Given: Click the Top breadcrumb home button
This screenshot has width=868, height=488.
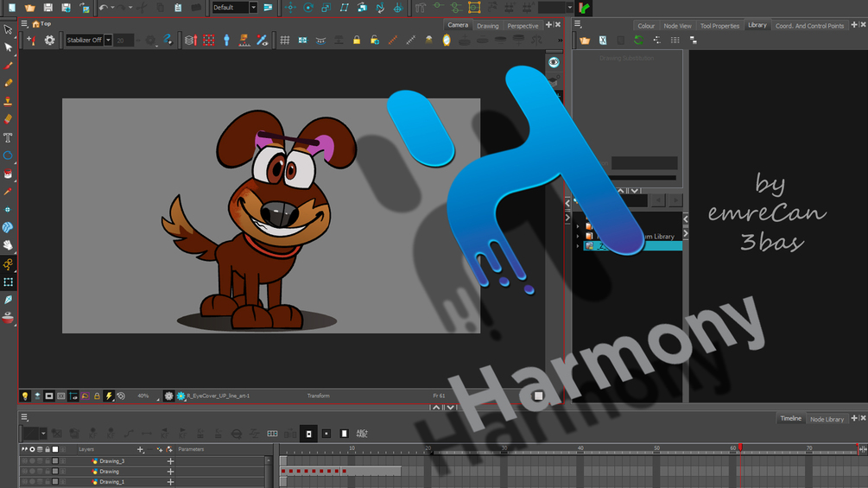Looking at the screenshot, I should [x=41, y=24].
